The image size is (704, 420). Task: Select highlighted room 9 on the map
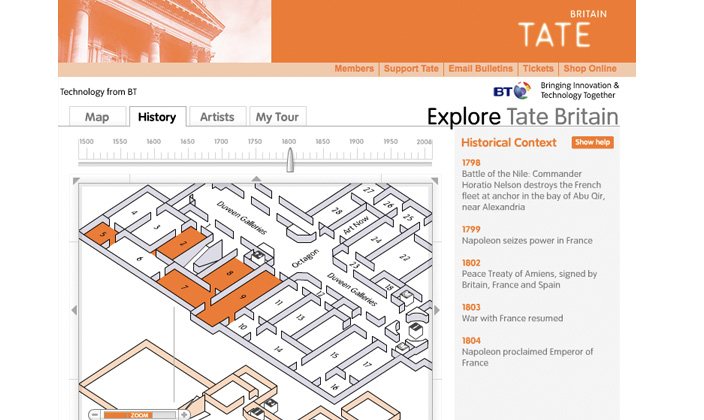coord(242,296)
